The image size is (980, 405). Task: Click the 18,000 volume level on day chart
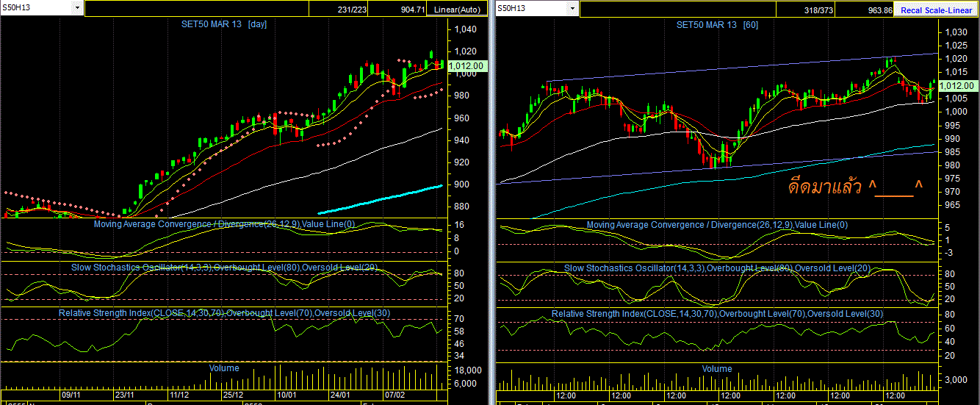(466, 370)
